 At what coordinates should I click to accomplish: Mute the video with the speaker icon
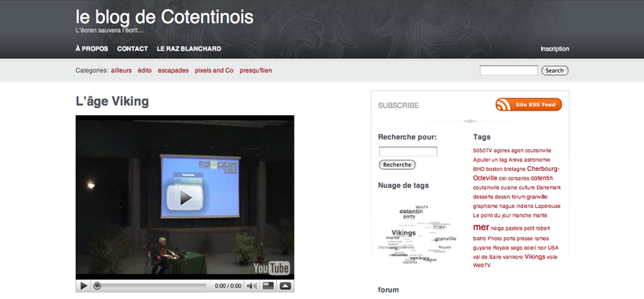click(x=252, y=286)
